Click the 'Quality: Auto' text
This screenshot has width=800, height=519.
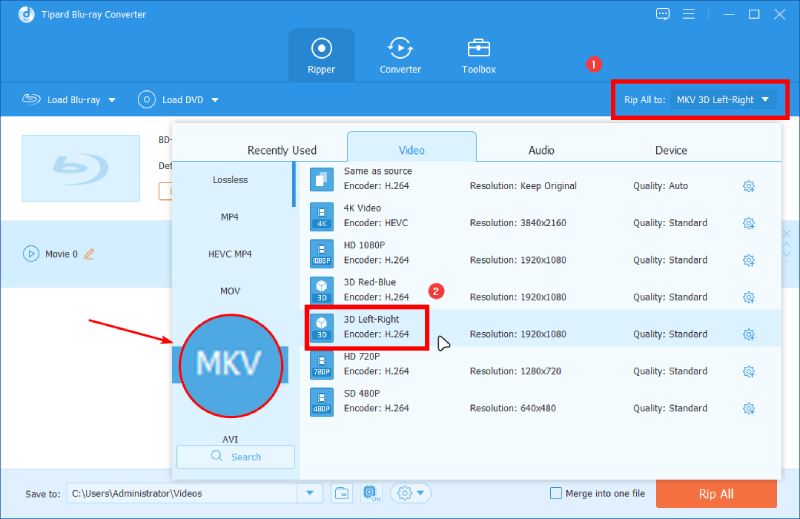pos(660,186)
